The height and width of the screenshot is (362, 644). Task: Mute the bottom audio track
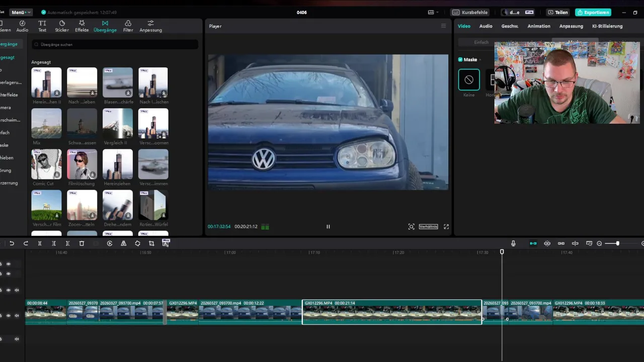click(17, 339)
